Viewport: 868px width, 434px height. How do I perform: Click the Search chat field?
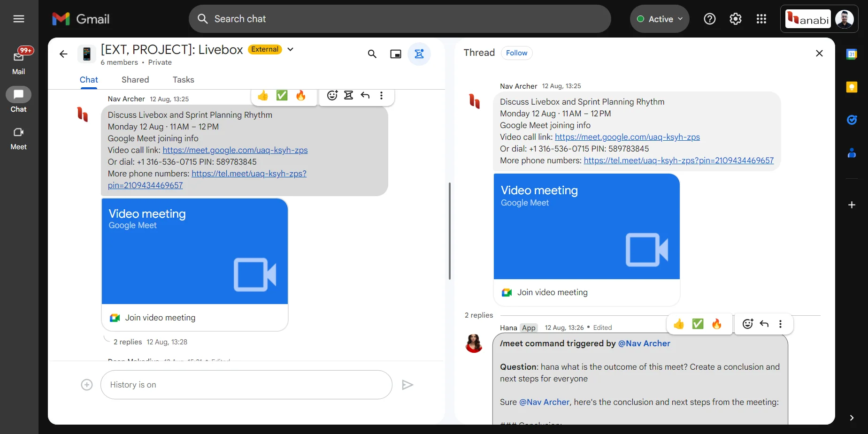[400, 19]
